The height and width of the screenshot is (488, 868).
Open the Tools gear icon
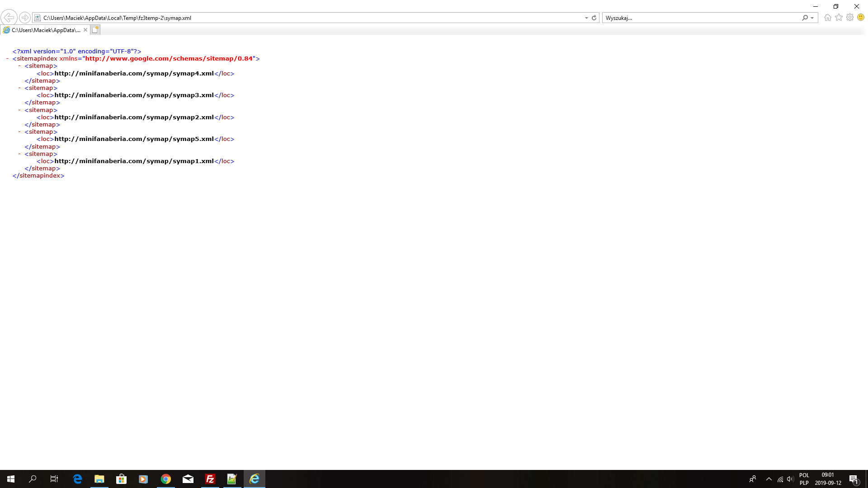point(850,17)
